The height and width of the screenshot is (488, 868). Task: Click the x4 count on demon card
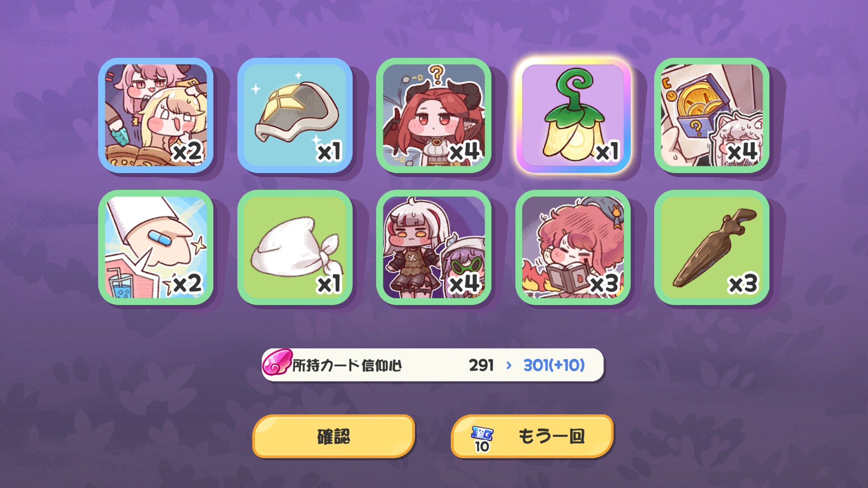(x=464, y=151)
